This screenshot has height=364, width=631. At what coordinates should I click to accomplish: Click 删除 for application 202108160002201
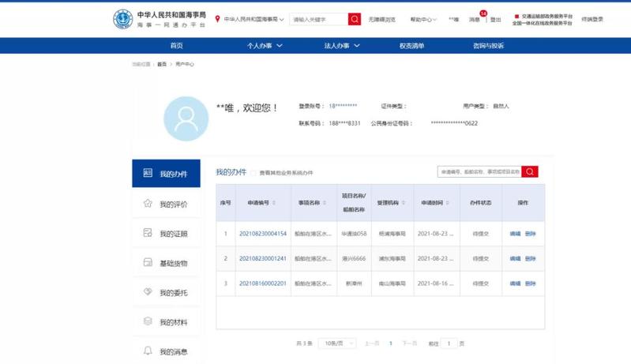[x=530, y=283]
